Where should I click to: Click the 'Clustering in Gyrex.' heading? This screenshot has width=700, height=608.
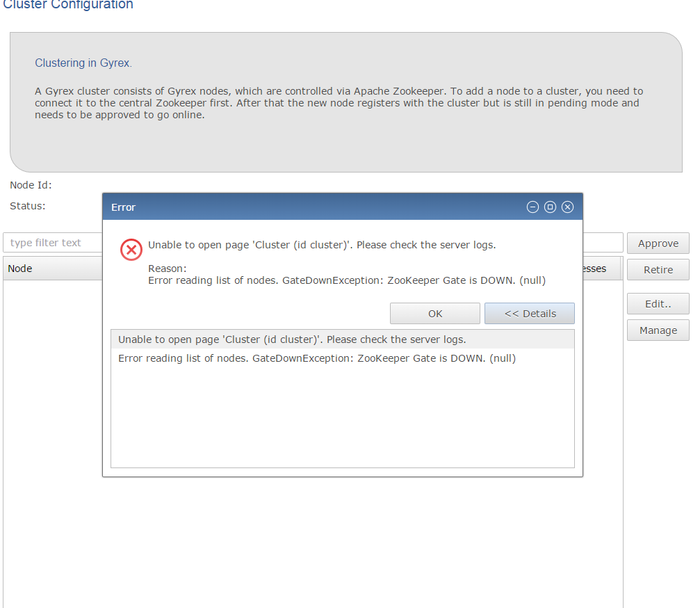coord(83,63)
